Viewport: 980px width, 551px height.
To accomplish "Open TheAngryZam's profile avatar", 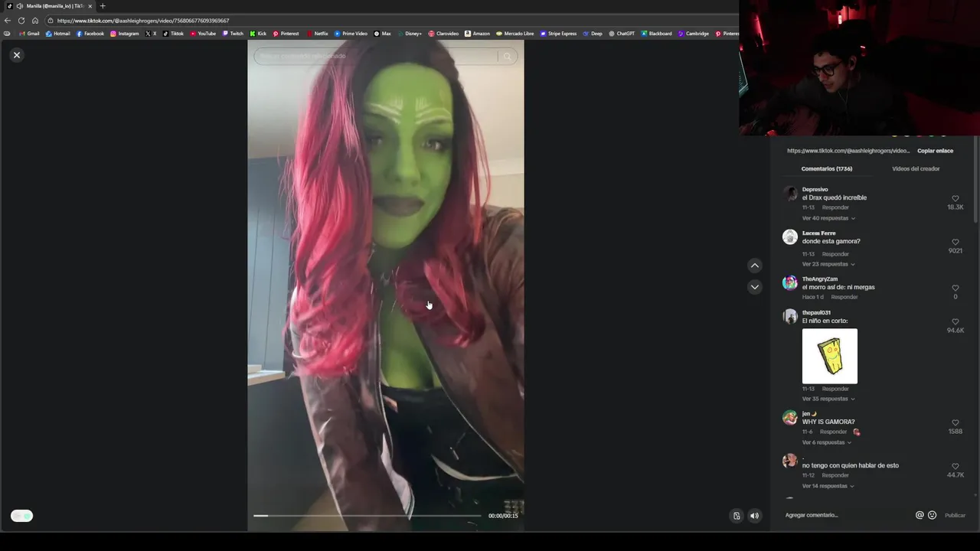I will coord(790,283).
